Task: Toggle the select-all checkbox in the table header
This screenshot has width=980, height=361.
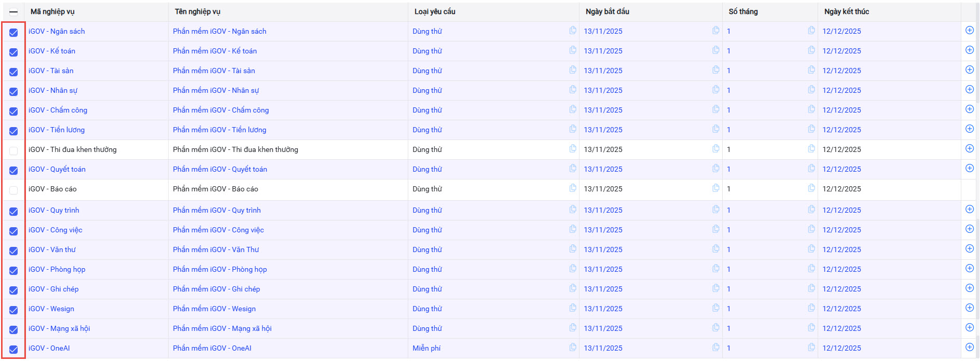Action: pyautogui.click(x=13, y=12)
